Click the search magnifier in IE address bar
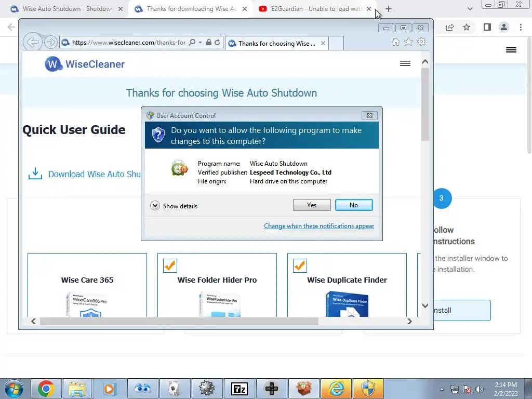 192,42
